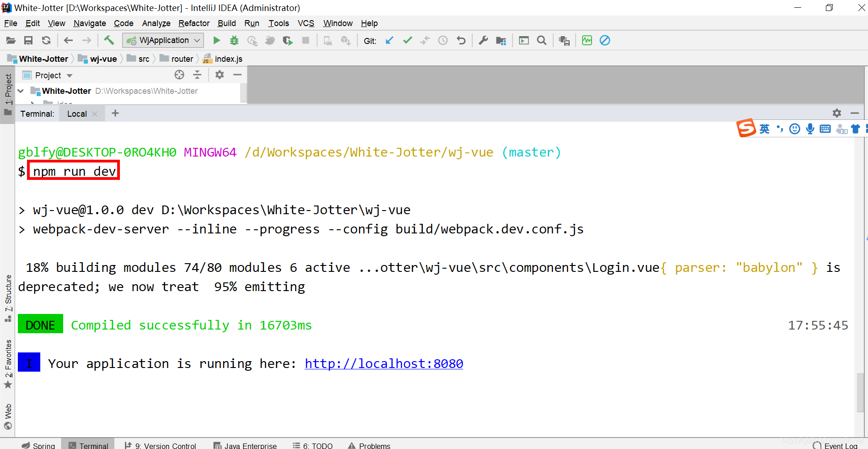Open the Problems tool window button
868x449 pixels.
pyautogui.click(x=369, y=445)
